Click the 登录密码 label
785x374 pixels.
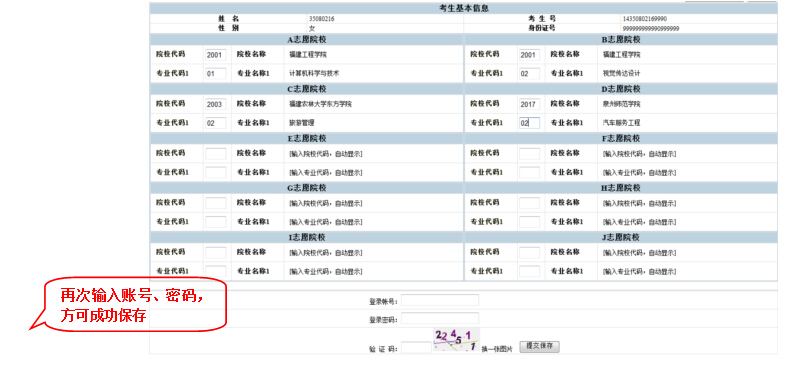(x=383, y=320)
